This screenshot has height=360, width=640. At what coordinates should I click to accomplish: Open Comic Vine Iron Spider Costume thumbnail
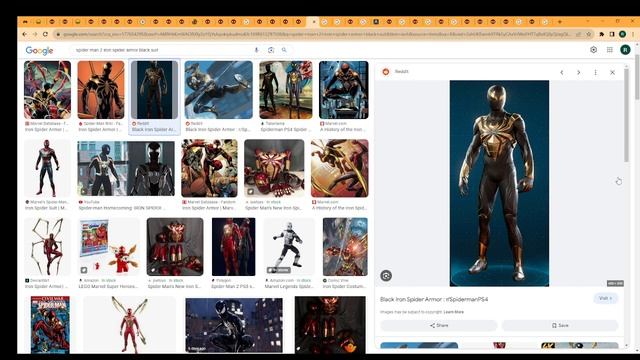click(x=345, y=247)
